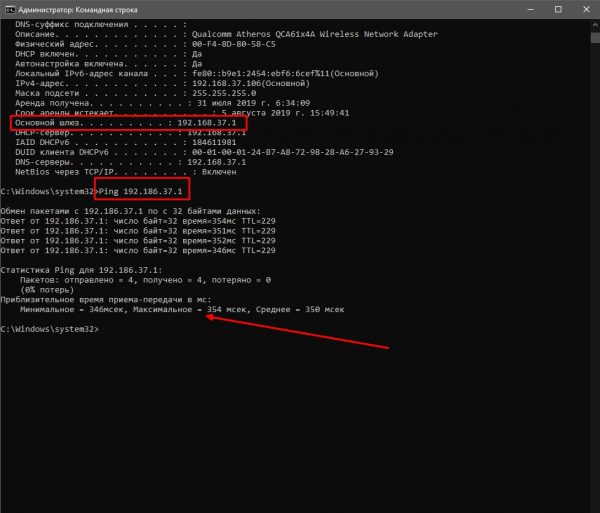Image resolution: width=600 pixels, height=513 pixels.
Task: Click the 'Минимальное = 346мсек' summary line
Action: [182, 309]
